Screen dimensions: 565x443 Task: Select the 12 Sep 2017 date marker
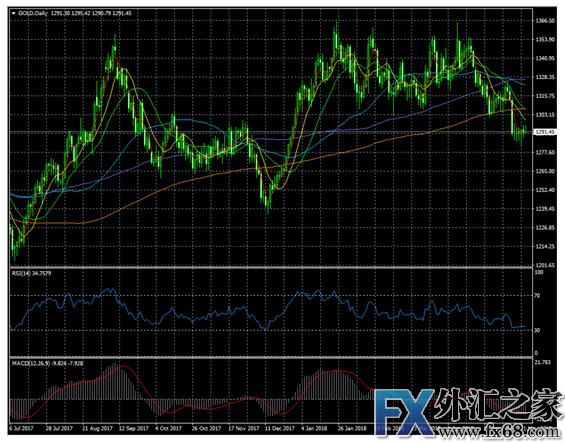(x=134, y=428)
